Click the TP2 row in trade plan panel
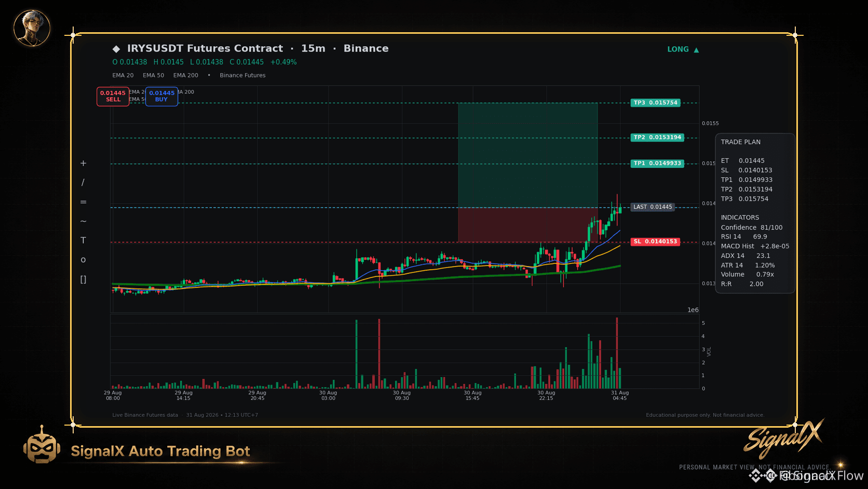Screen dimensions: 868x489 point(747,189)
